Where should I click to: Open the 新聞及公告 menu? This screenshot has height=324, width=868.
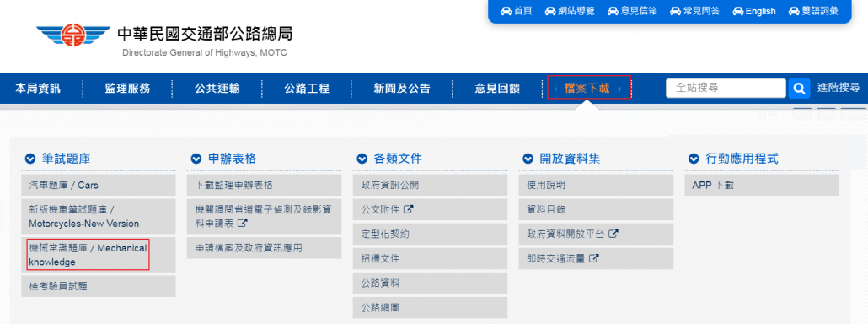click(402, 88)
